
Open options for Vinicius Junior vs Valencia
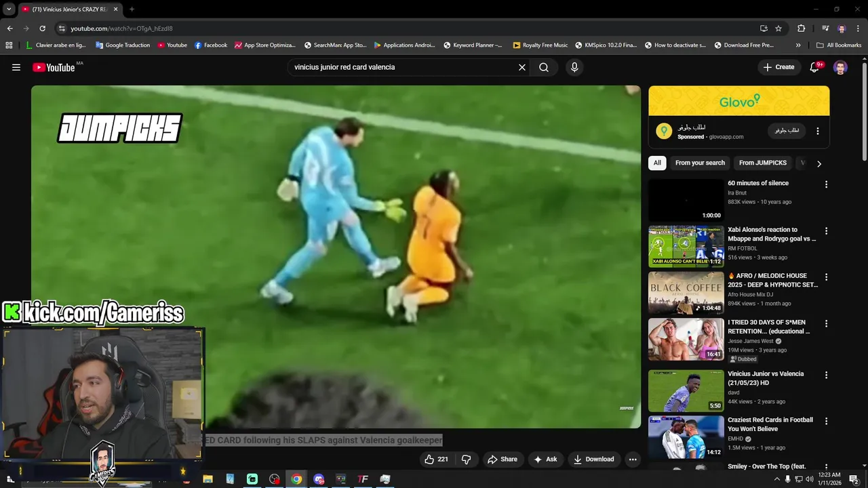[x=826, y=375]
